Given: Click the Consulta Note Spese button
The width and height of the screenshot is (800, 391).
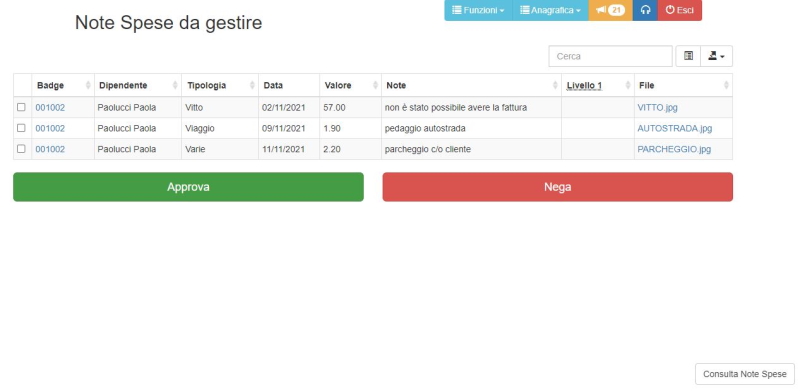Looking at the screenshot, I should (745, 374).
